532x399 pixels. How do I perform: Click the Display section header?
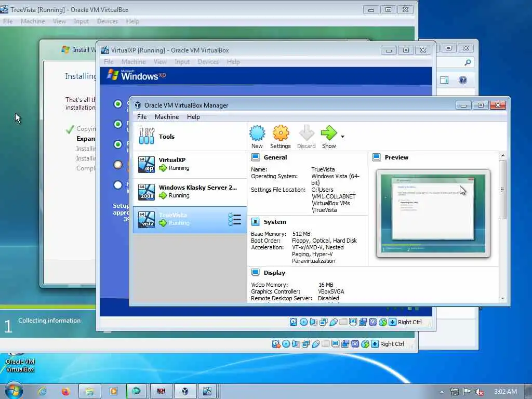(x=274, y=273)
